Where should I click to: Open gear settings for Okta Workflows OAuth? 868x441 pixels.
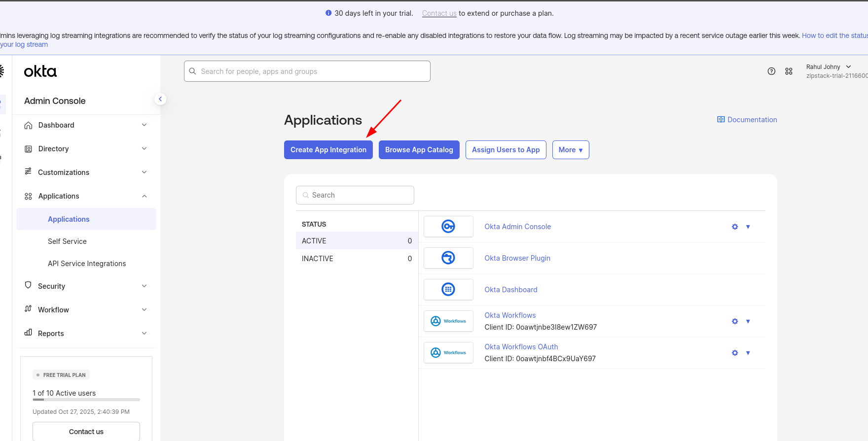(x=735, y=353)
